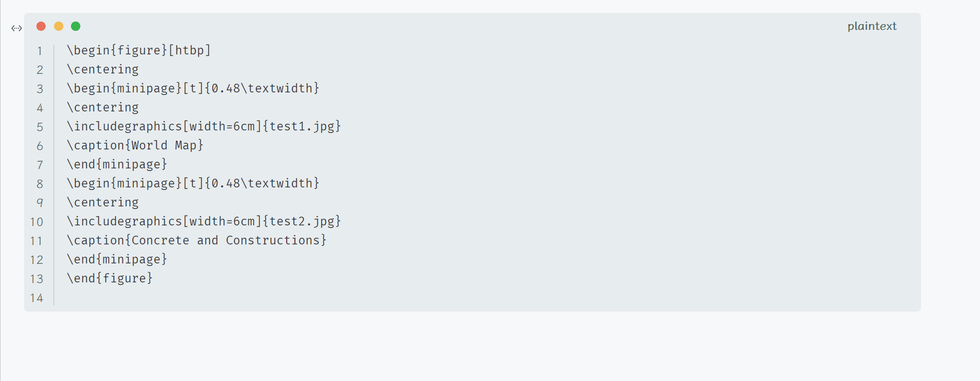Screen dimensions: 980x381
Task: Click the \centering text on line 2
Action: coord(103,69)
